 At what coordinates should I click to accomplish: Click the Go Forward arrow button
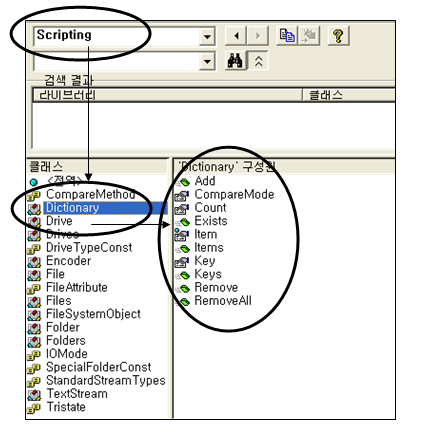[257, 36]
